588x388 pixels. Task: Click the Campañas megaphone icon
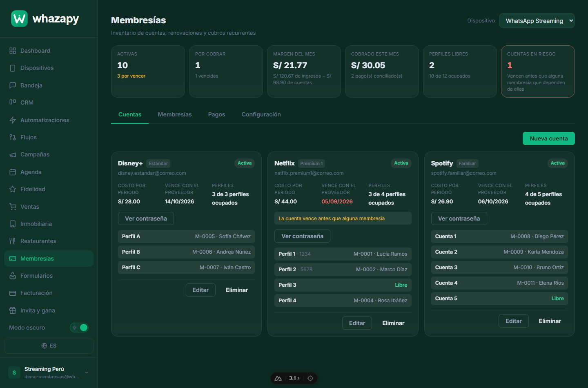click(x=13, y=154)
